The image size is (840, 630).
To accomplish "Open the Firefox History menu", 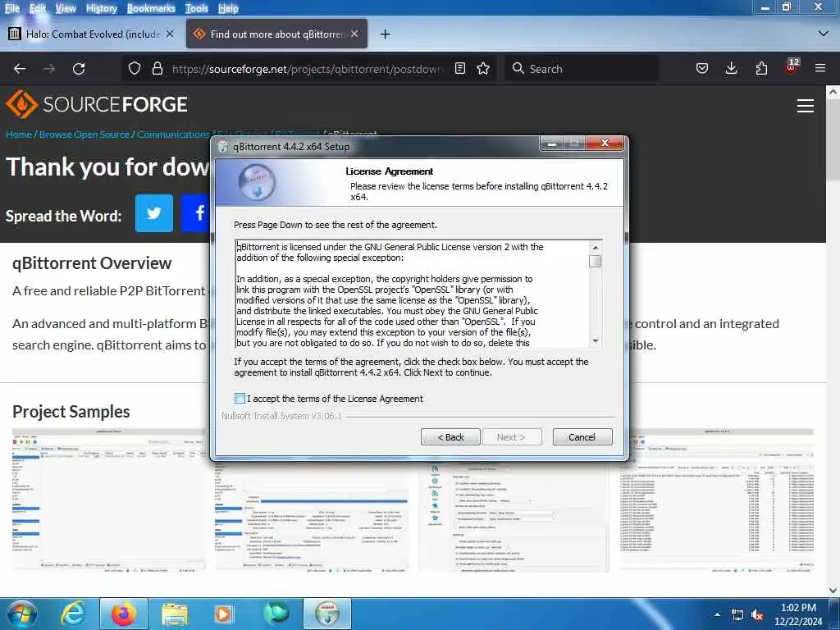I will pos(101,8).
